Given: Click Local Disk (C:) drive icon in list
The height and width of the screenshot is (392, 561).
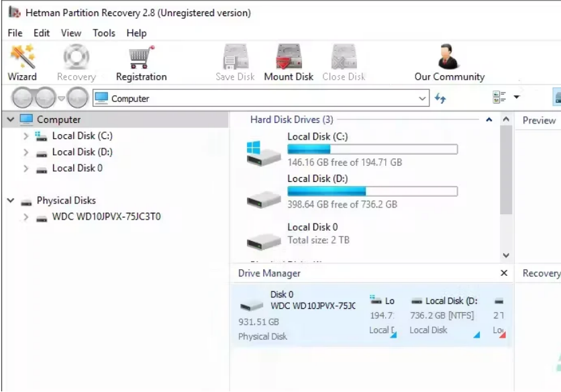Looking at the screenshot, I should pyautogui.click(x=264, y=153).
